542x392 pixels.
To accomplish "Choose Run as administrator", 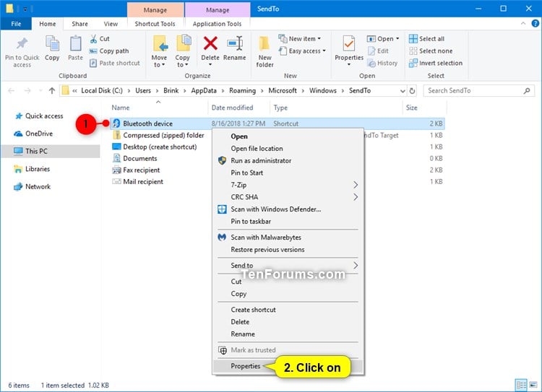I will coord(261,160).
